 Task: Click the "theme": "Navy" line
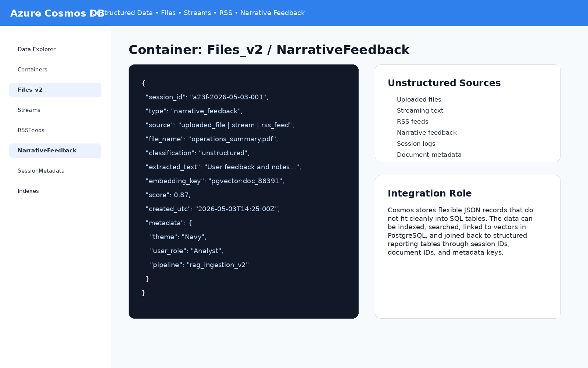178,237
